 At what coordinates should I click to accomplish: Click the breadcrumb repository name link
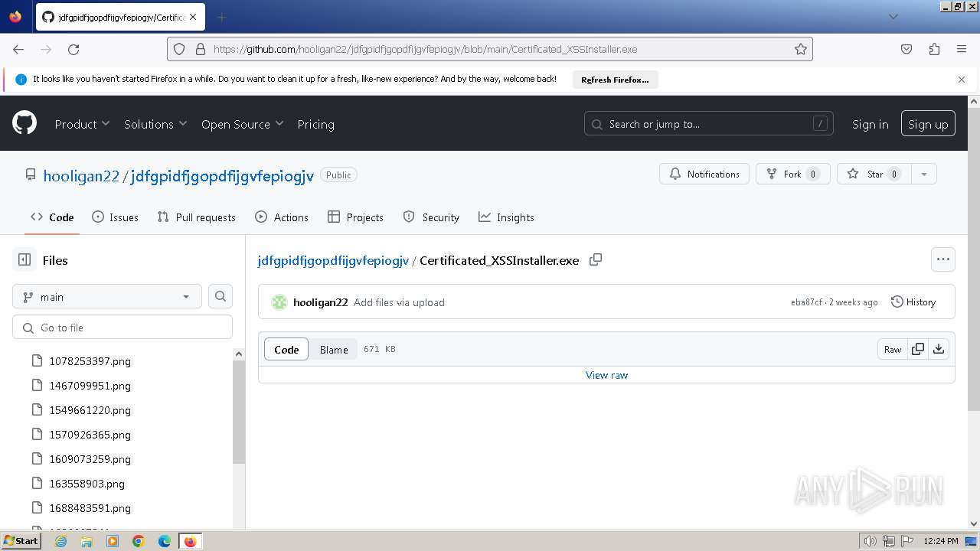point(333,260)
